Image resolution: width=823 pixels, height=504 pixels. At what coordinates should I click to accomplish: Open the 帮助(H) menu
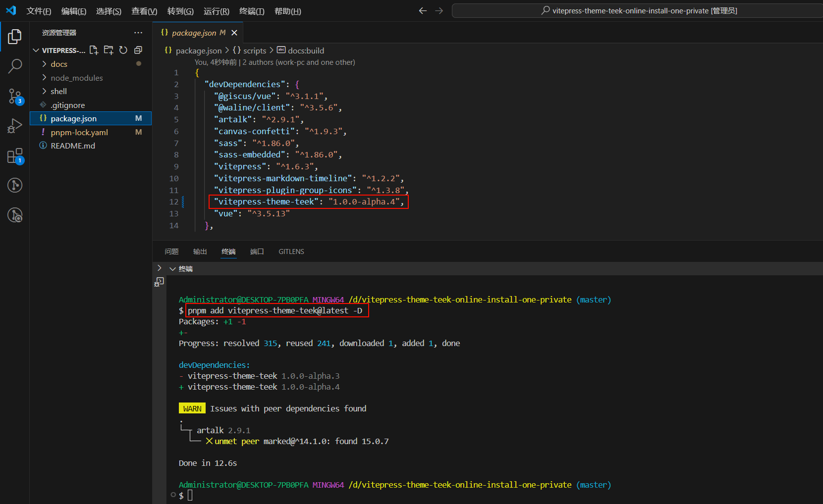(x=288, y=11)
